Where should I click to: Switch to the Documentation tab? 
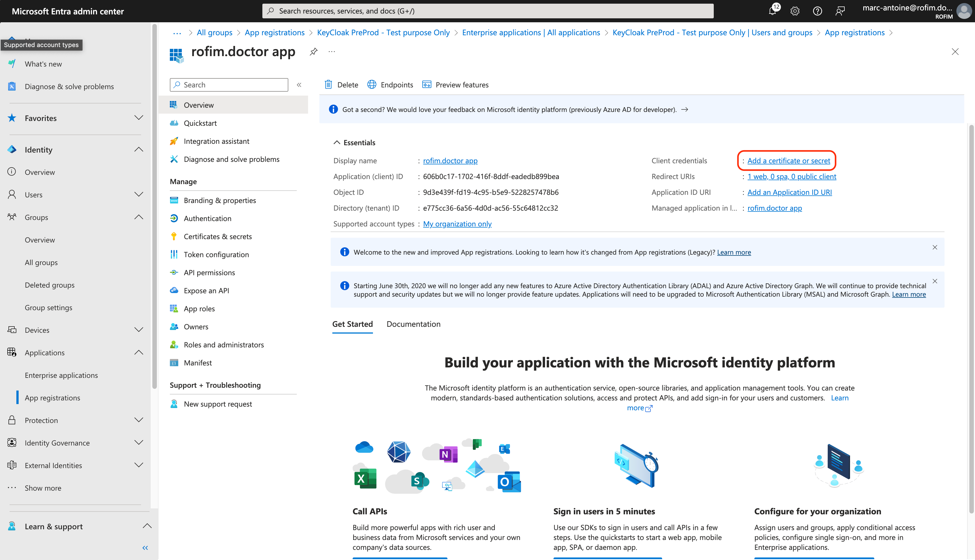(x=413, y=324)
